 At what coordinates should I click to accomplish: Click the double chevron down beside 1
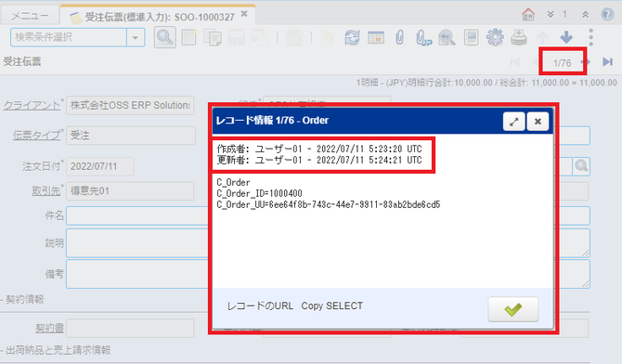pyautogui.click(x=551, y=15)
